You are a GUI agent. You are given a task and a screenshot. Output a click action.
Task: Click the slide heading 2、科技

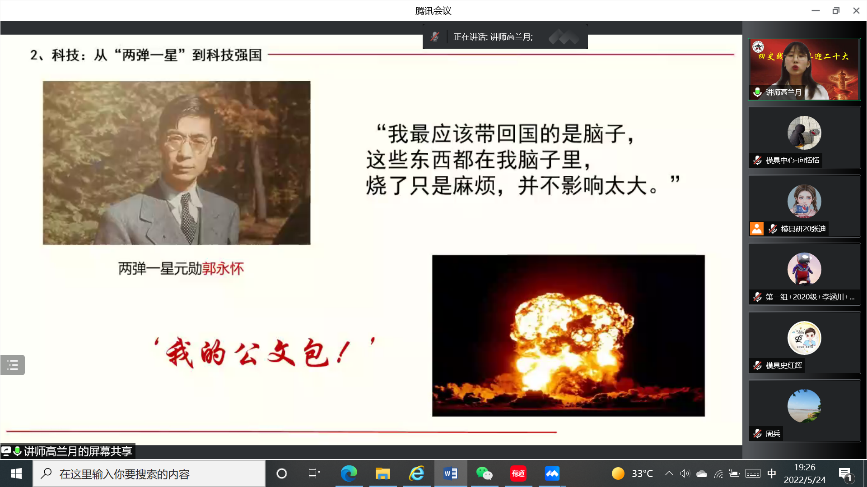146,55
